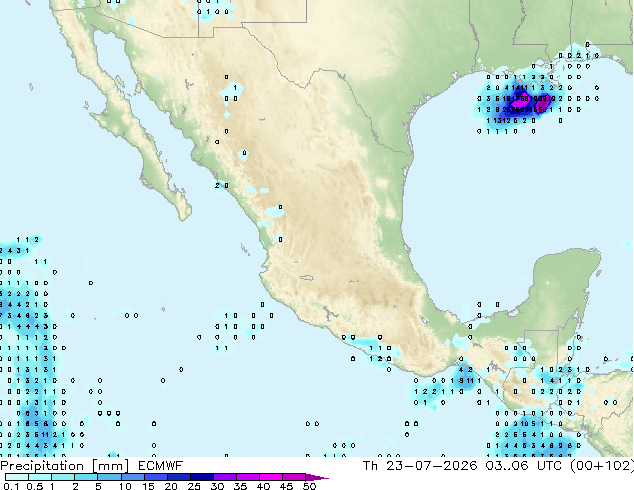Click the legend value '30'

coord(217,486)
